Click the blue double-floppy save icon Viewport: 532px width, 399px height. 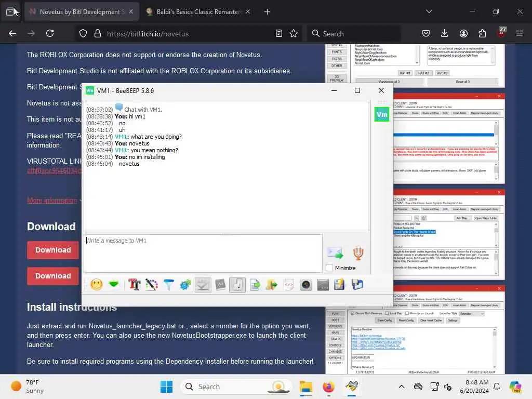(357, 284)
